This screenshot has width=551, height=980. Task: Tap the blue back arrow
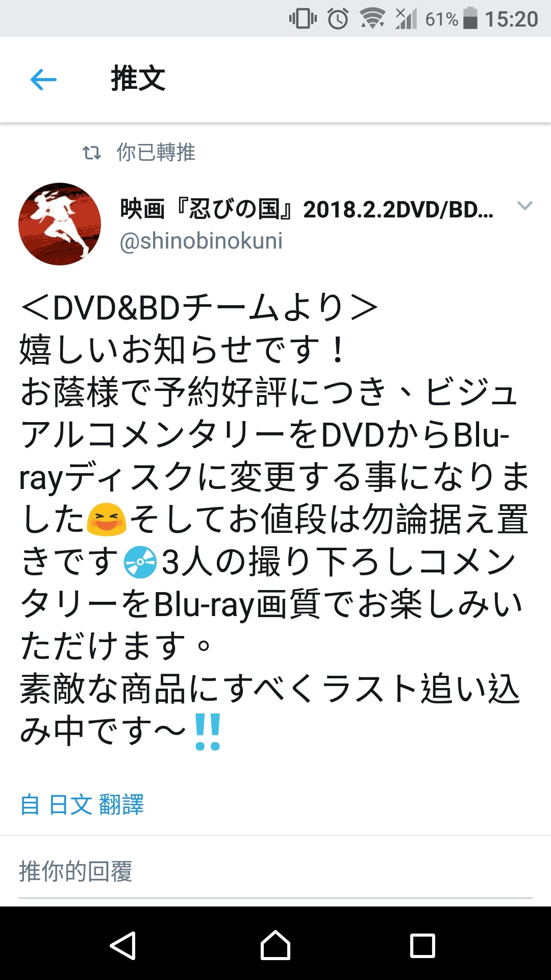coord(43,80)
